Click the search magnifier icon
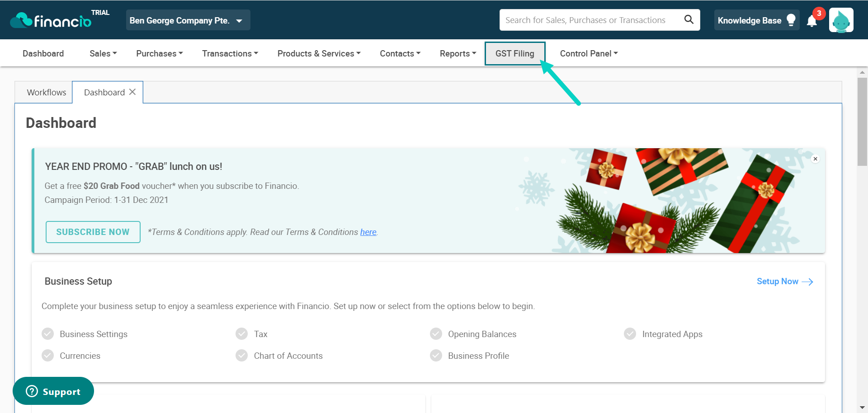The height and width of the screenshot is (413, 868). point(689,19)
